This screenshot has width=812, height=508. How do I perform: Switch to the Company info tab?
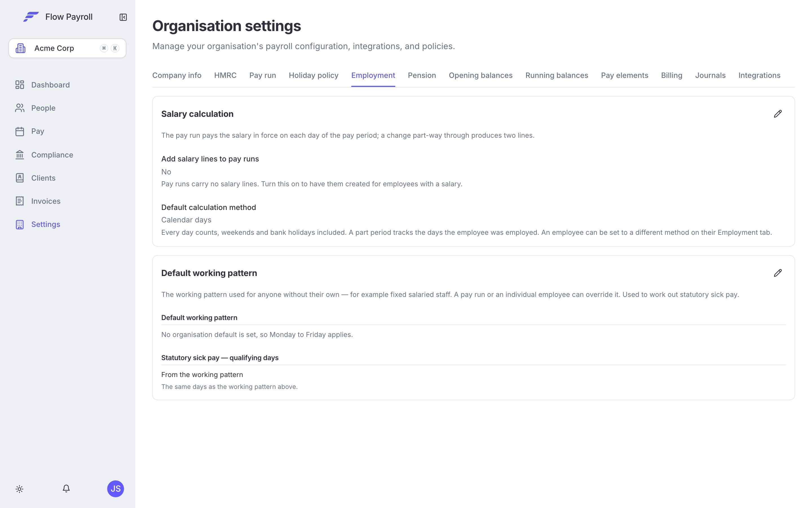177,75
